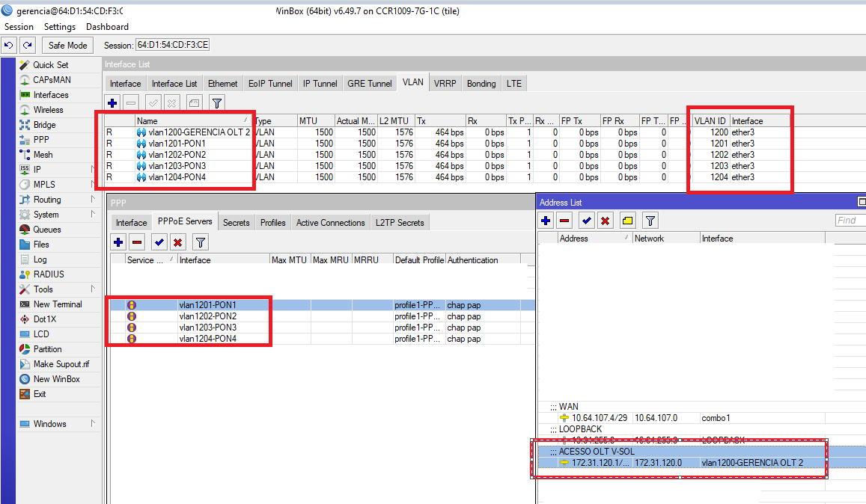866x504 pixels.
Task: Switch to EoIP Tunnel tab
Action: coord(270,83)
